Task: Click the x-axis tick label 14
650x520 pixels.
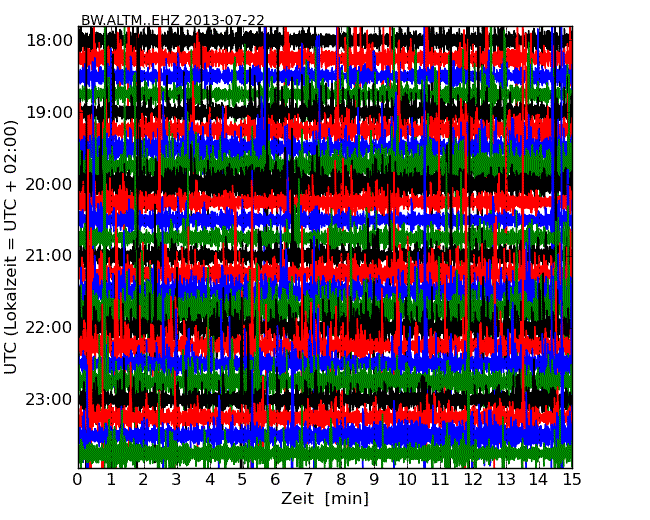Action: tap(538, 480)
